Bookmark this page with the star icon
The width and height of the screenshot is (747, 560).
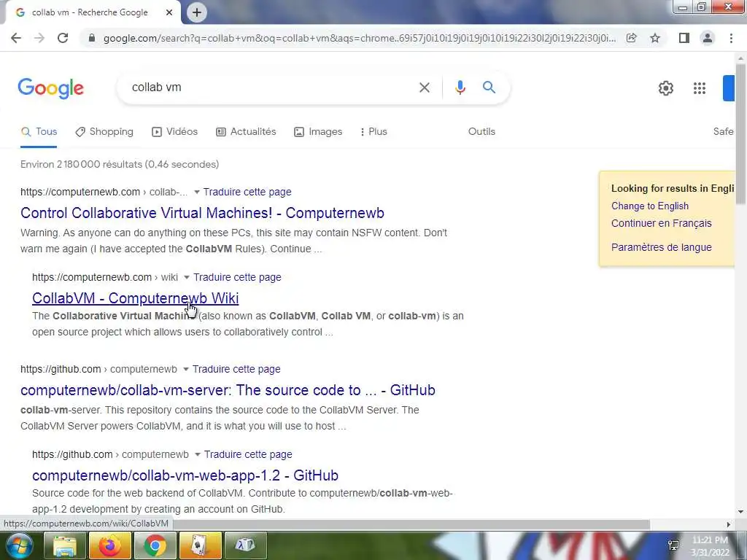point(655,38)
